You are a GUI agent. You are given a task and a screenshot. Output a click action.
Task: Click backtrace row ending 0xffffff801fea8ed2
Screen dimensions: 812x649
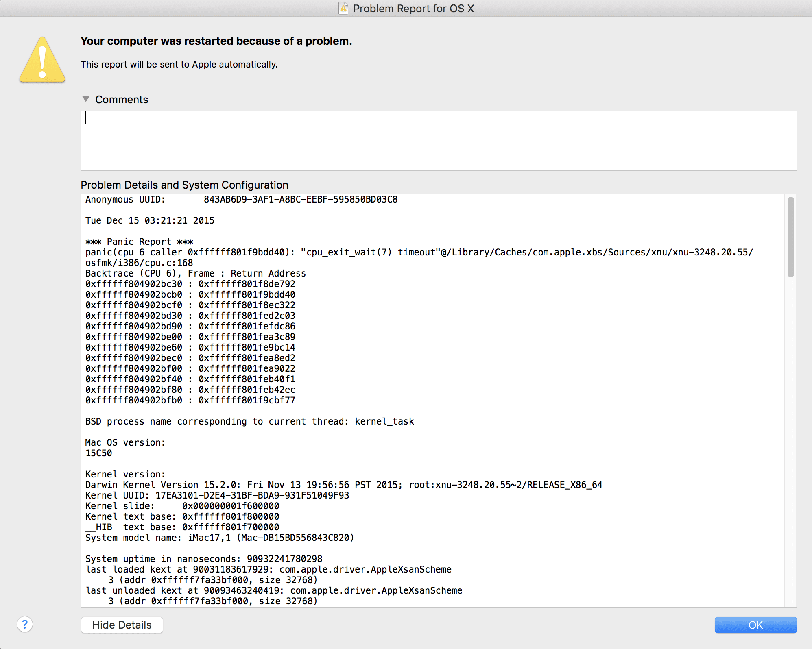point(190,358)
